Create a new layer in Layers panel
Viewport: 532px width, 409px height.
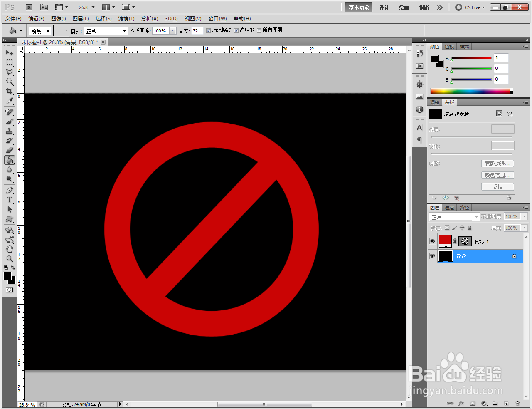coord(506,403)
